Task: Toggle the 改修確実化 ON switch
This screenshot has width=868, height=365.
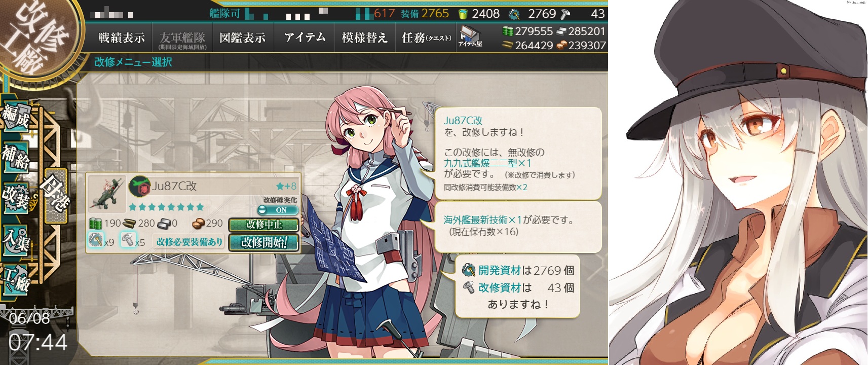Action: click(277, 209)
